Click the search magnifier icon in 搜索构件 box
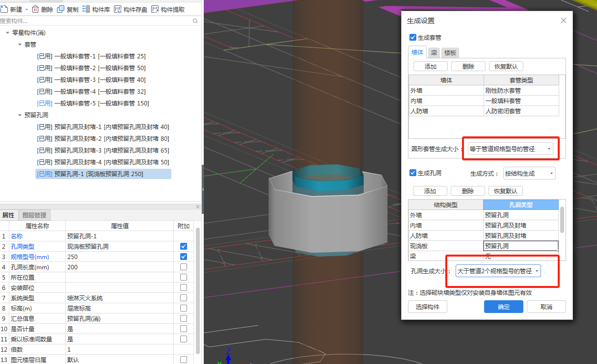 click(195, 21)
